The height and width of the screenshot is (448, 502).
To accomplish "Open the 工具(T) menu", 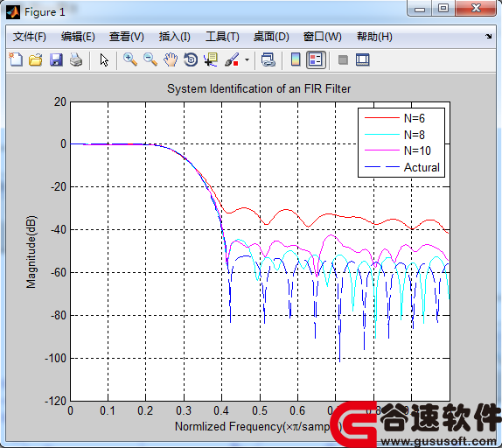I will tap(222, 37).
